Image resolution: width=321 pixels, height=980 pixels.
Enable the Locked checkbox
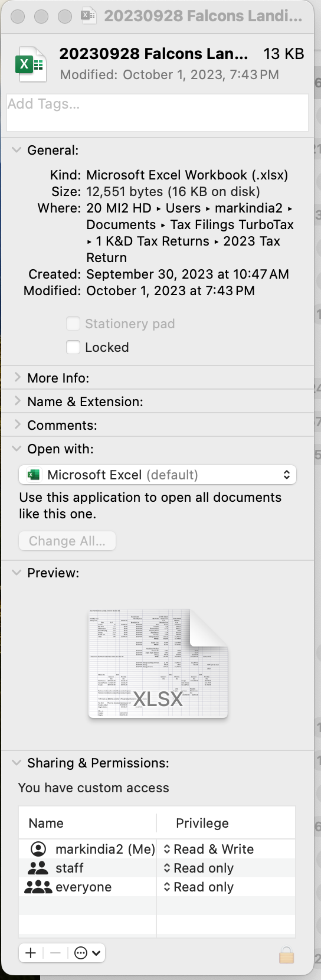tap(73, 347)
